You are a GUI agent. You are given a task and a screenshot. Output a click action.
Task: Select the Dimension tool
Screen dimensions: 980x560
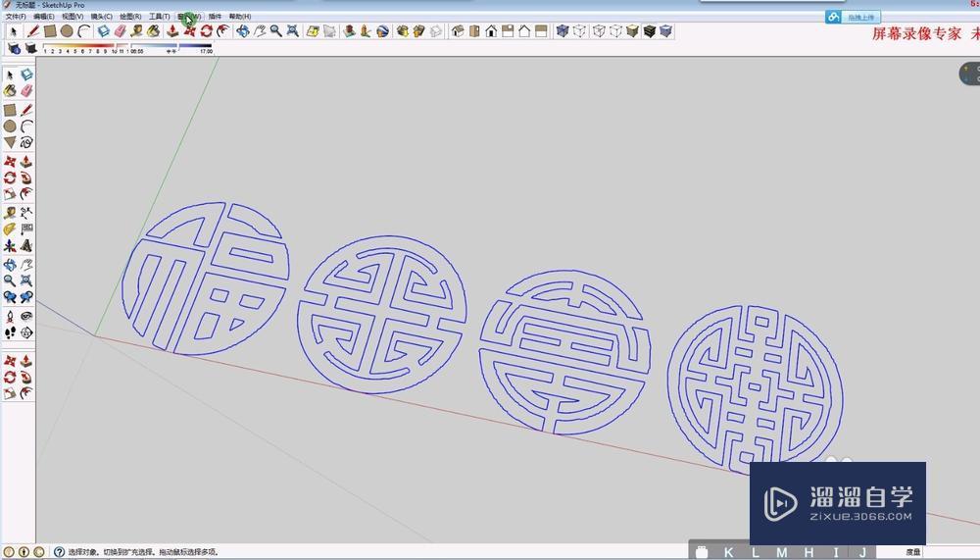click(x=26, y=212)
